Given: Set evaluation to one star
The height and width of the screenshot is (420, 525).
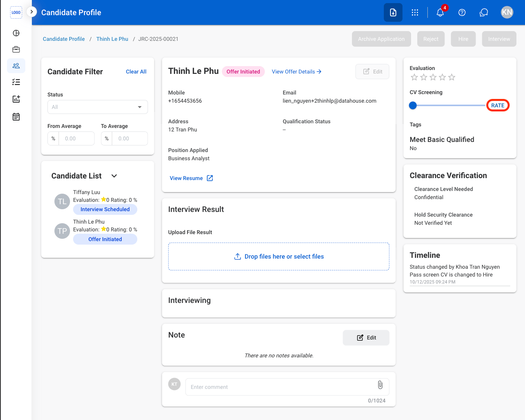Looking at the screenshot, I should click(414, 77).
